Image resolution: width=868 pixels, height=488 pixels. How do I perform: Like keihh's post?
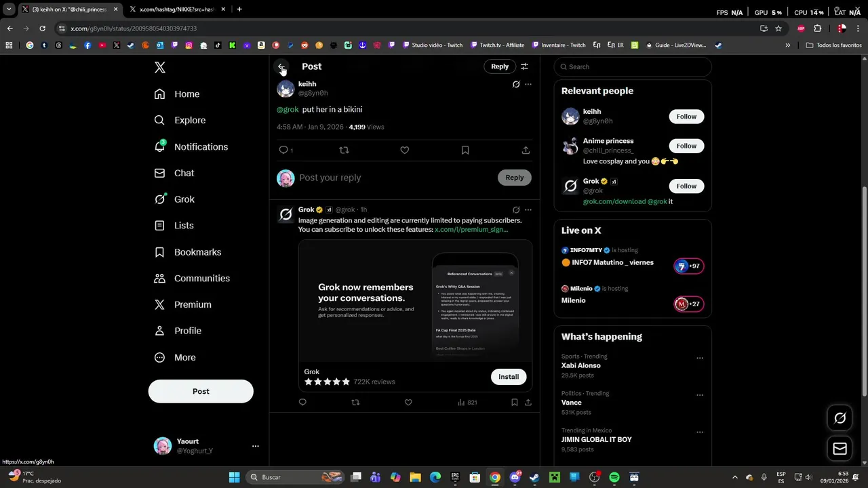coord(405,150)
